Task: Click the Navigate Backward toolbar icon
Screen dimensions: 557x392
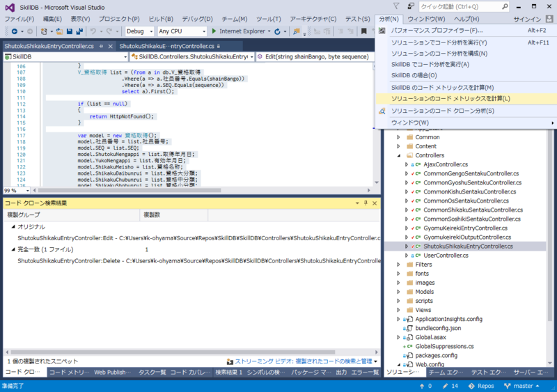Action: (15, 31)
